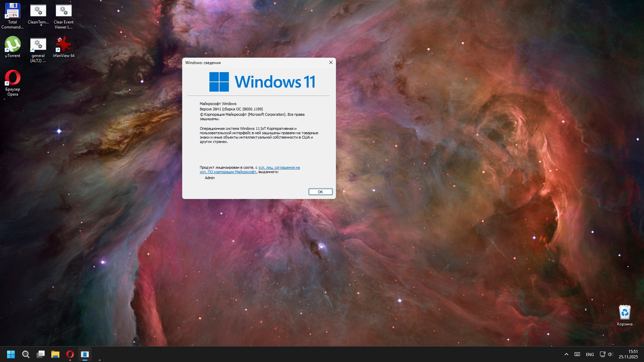Open the усл. лиц. соглашения license link
The image size is (644, 362).
click(250, 170)
